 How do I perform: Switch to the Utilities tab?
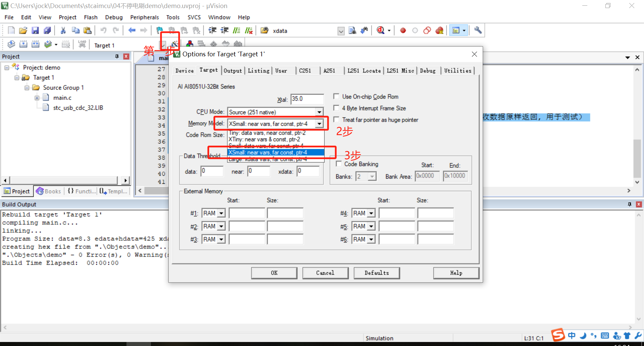click(458, 71)
